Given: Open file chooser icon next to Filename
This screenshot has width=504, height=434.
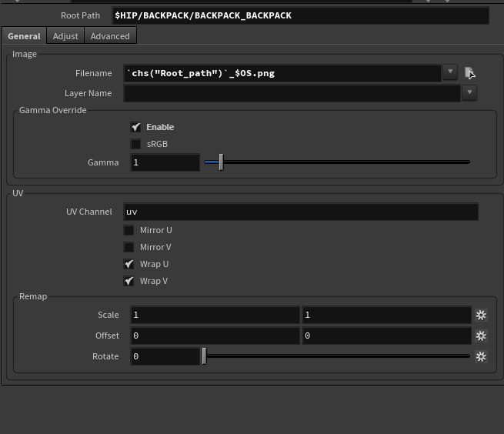Looking at the screenshot, I should click(469, 73).
